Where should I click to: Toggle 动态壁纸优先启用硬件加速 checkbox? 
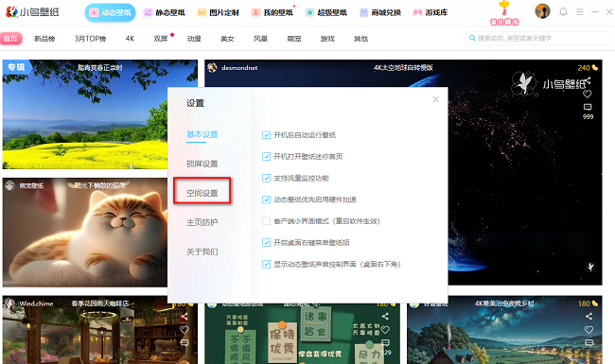[266, 199]
